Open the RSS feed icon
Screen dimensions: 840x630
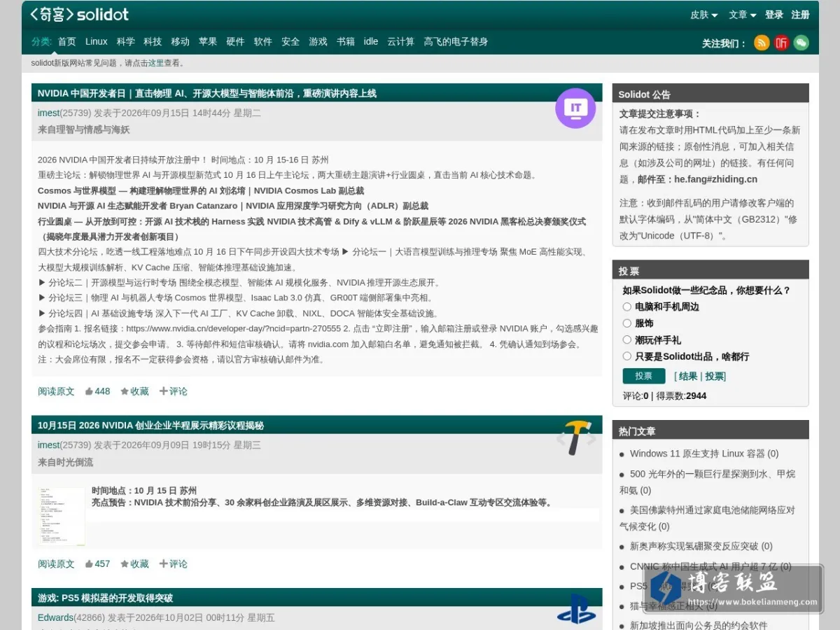click(762, 43)
